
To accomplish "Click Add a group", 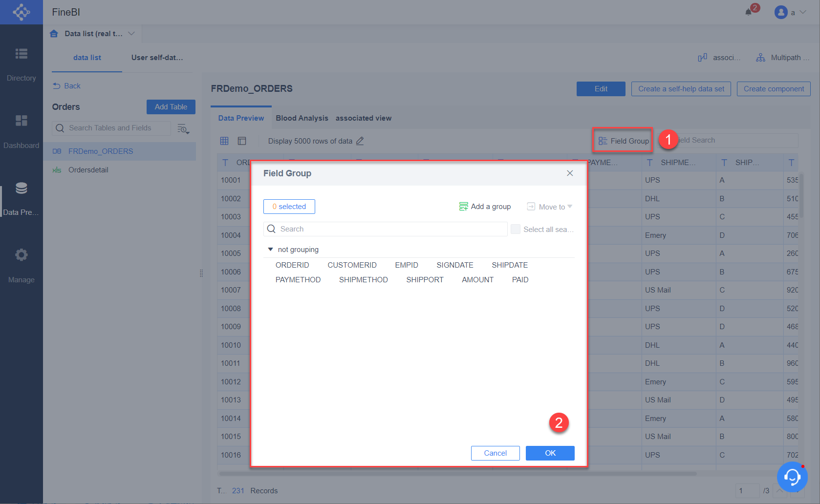I will 485,207.
